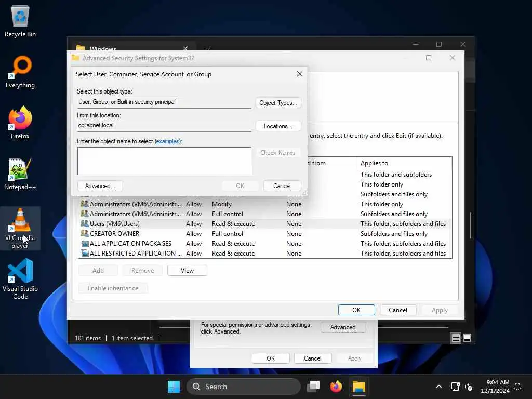Click This folder and subfolders entry
Viewport: 532px width, 399px height.
(x=396, y=175)
